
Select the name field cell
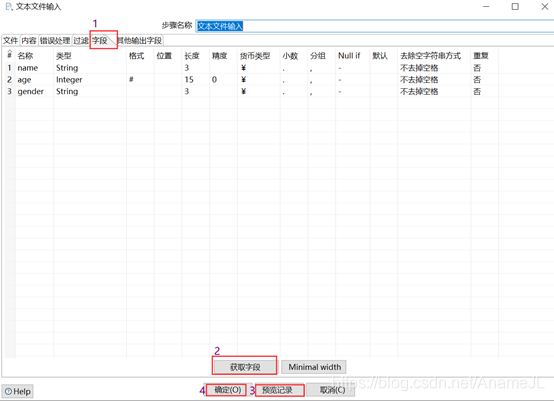[28, 68]
